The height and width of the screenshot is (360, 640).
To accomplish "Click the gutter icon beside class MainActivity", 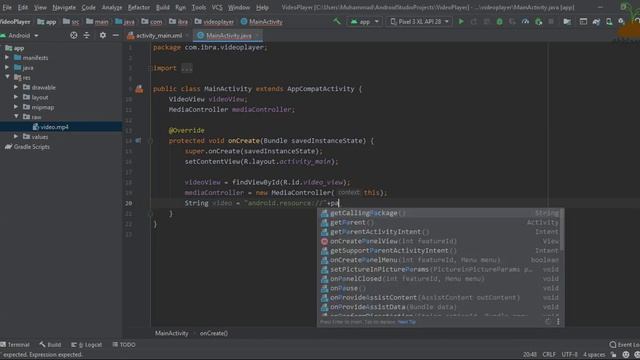I will tap(139, 89).
